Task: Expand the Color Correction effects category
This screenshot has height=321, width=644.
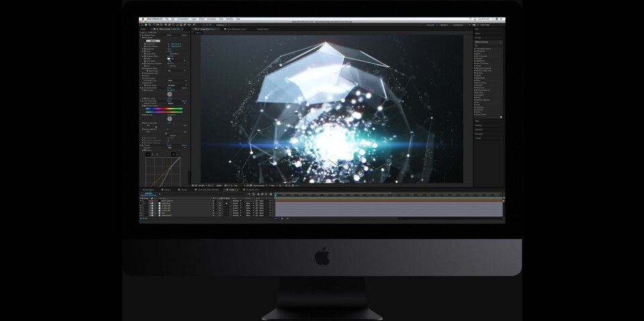Action: tap(474, 63)
